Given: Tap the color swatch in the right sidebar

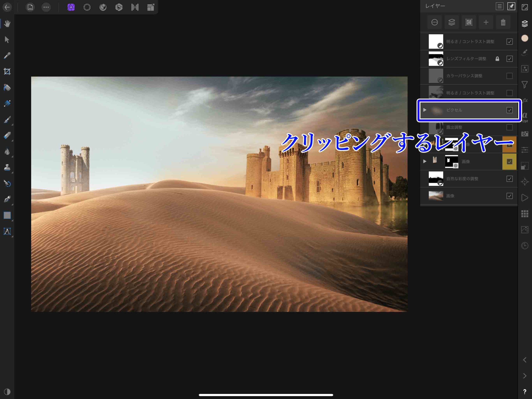Looking at the screenshot, I should [525, 38].
